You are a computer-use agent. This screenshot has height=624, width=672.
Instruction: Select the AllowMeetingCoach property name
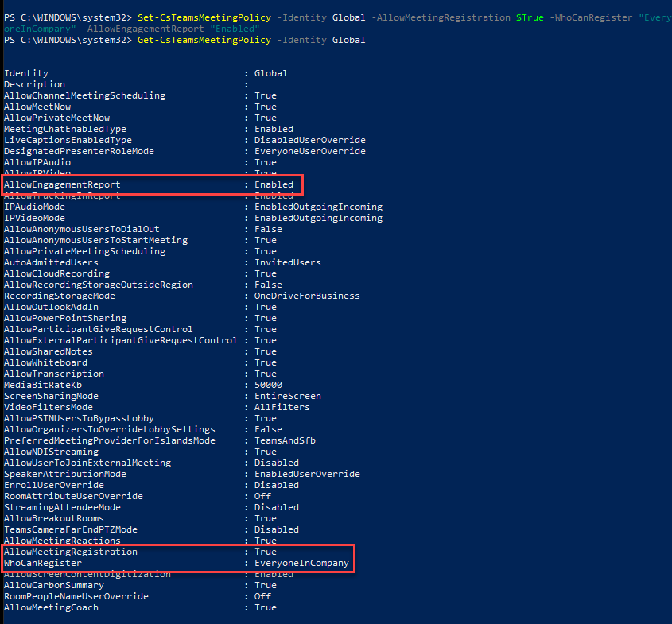51,607
